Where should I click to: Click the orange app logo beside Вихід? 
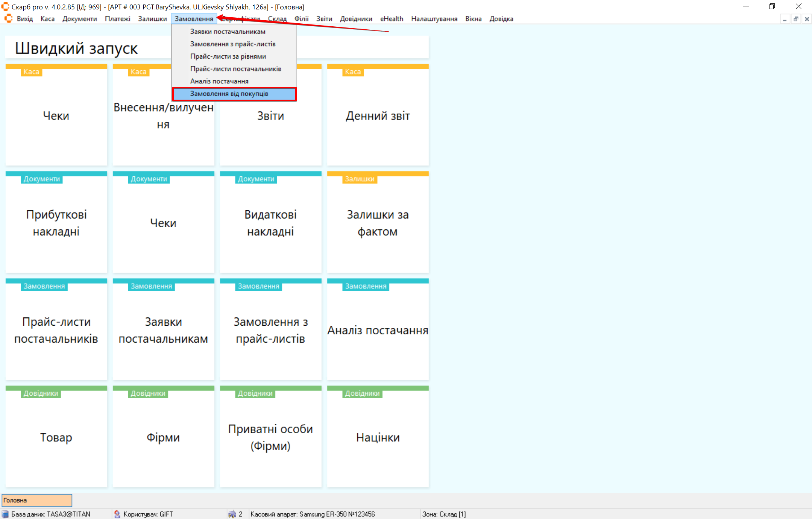coord(8,19)
